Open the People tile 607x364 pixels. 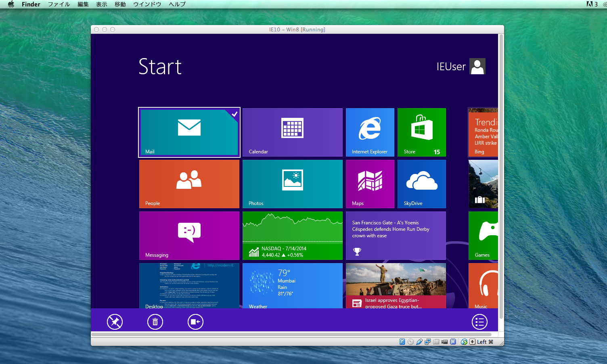tap(189, 184)
